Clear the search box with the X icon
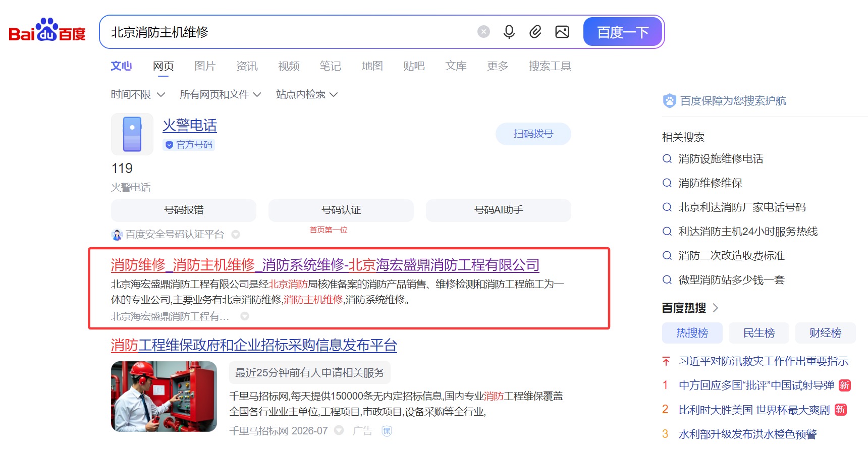This screenshot has width=868, height=449. (x=483, y=32)
